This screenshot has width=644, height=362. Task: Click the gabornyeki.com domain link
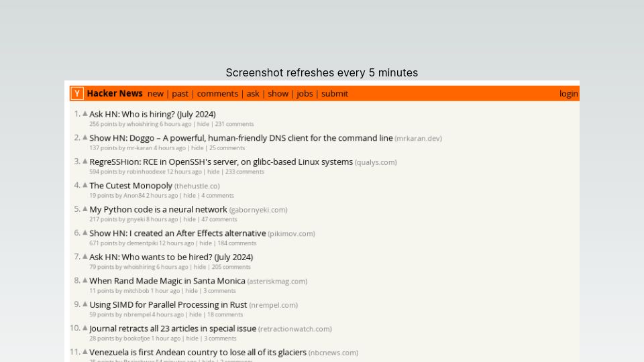pos(258,210)
